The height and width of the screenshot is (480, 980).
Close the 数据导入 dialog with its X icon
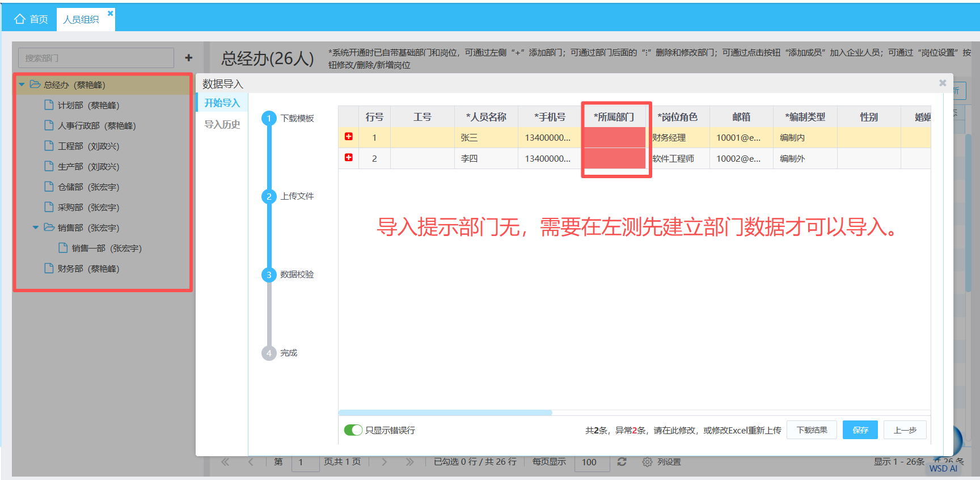943,83
